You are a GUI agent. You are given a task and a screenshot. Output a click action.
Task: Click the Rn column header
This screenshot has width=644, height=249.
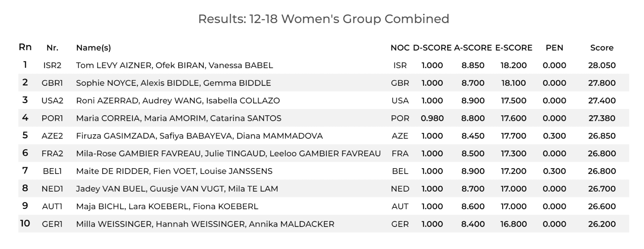25,47
